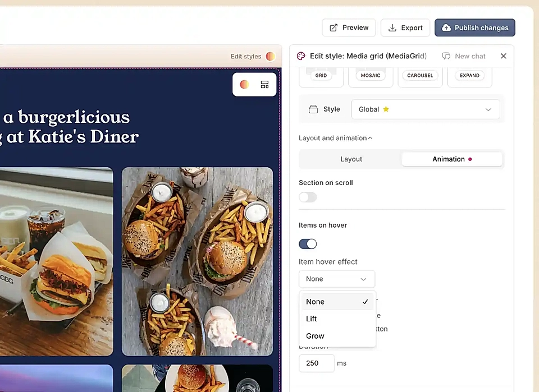The image size is (539, 392).
Task: Click the wrapped burger and drinks photo
Action: [x=56, y=261]
